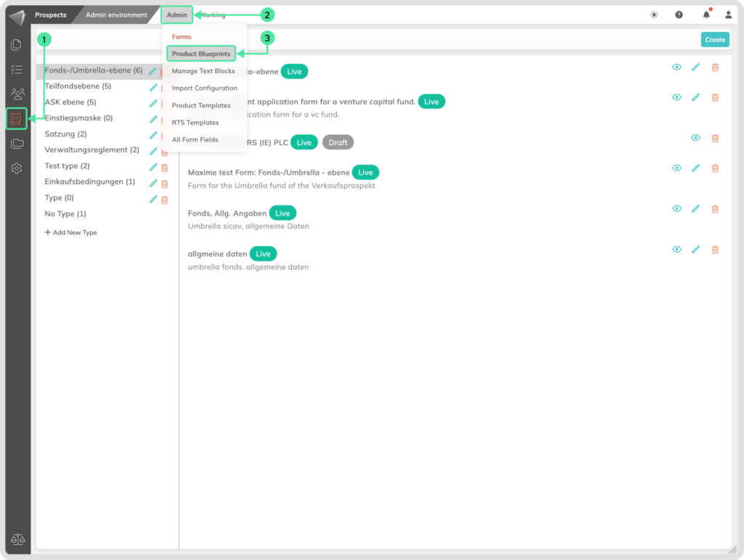Open the help question mark icon
The width and height of the screenshot is (744, 560).
coord(678,13)
